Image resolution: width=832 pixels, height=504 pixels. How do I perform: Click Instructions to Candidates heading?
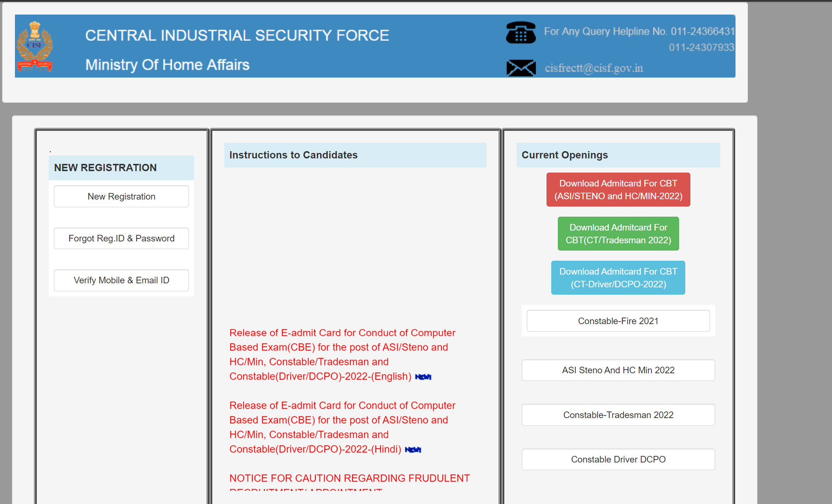pos(293,155)
